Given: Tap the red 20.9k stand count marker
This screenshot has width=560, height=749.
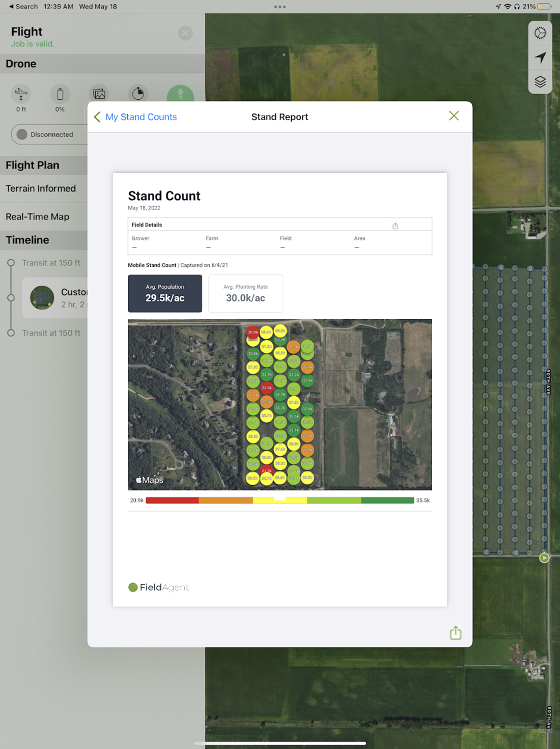Looking at the screenshot, I should [x=253, y=332].
